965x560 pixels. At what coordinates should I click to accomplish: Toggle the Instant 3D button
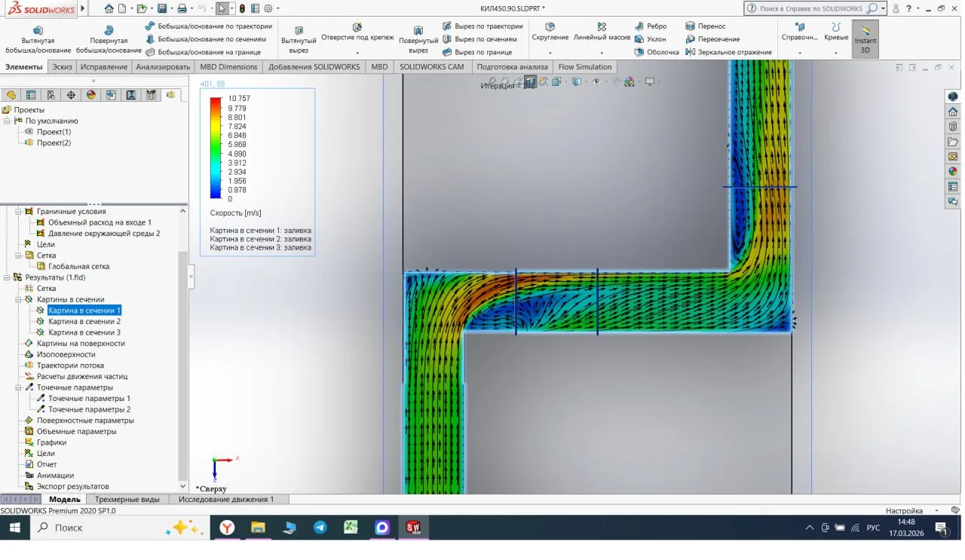[x=865, y=38]
